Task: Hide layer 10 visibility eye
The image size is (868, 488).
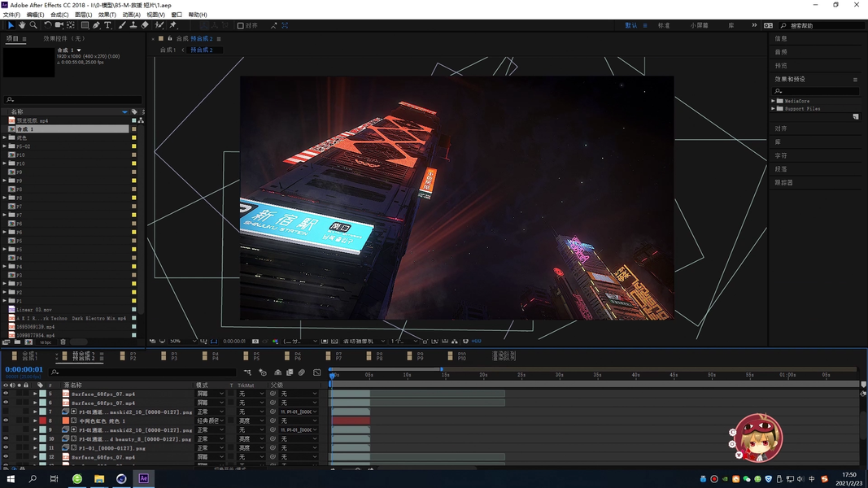Action: pyautogui.click(x=6, y=438)
